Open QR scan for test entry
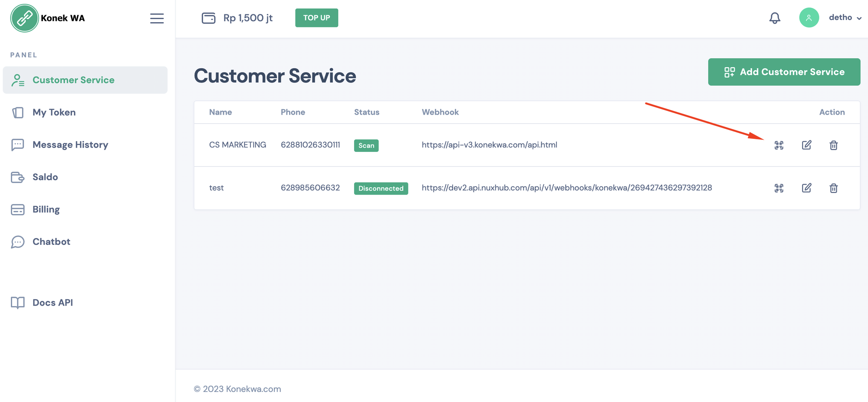This screenshot has width=868, height=402. point(779,188)
